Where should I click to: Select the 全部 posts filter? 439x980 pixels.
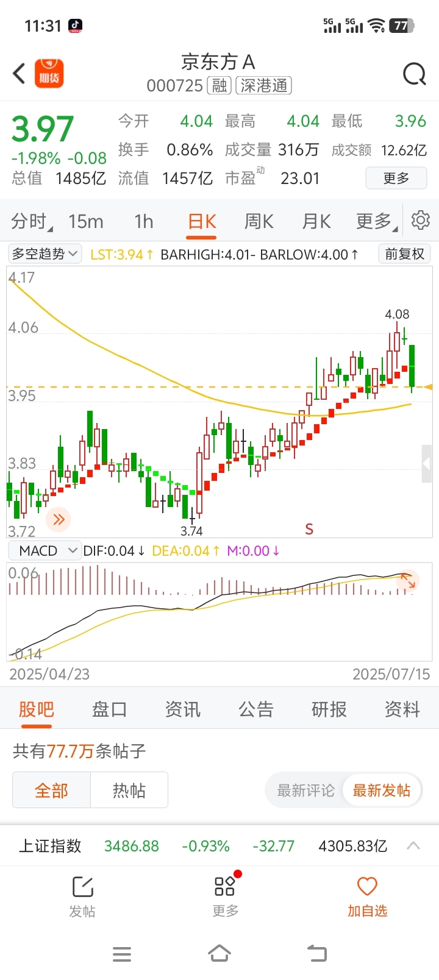[x=52, y=790]
